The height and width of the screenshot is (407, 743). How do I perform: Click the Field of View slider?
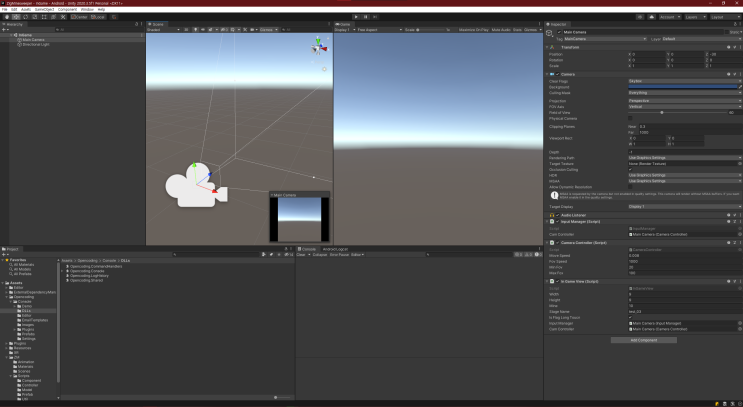click(678, 113)
